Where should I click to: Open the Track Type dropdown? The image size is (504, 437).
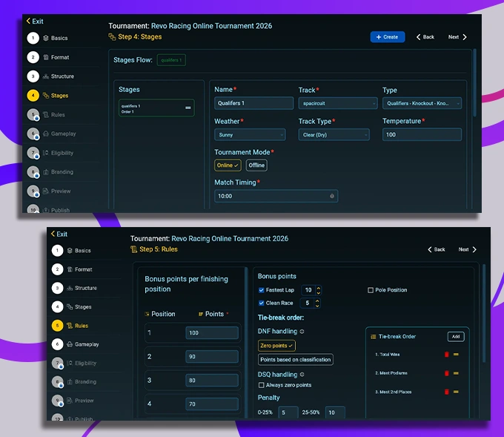click(x=334, y=135)
